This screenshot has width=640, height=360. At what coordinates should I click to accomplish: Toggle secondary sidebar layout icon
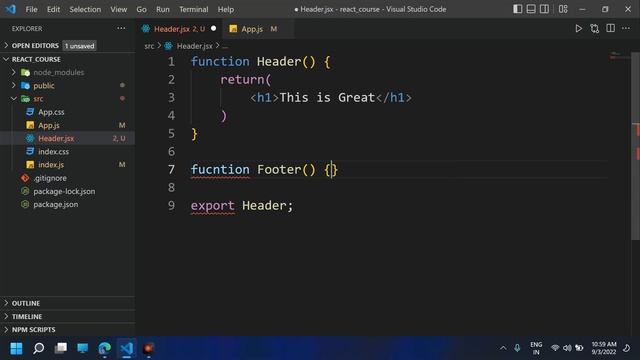(544, 9)
